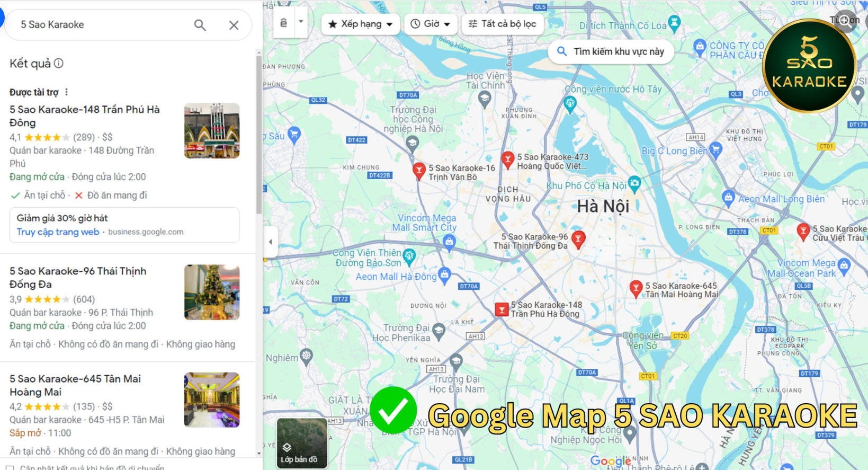The height and width of the screenshot is (470, 868).
Task: Open 5 Sao Karaoke-645 Tân Mai Hoàng Mai listing
Action: (x=75, y=385)
